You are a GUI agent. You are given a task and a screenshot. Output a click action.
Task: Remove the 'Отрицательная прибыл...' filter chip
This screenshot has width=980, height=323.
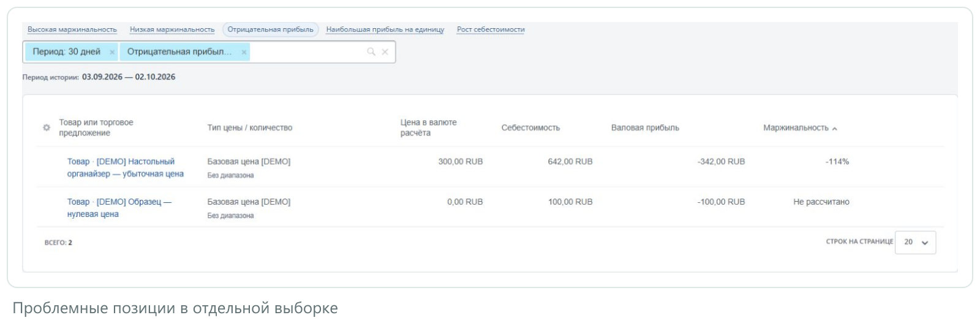click(244, 52)
